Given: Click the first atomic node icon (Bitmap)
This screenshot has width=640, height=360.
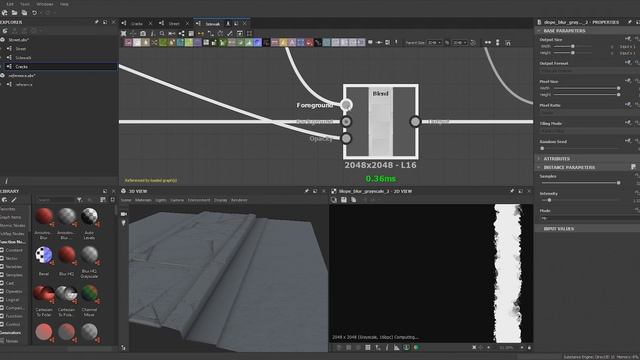Looking at the screenshot, I should (x=128, y=42).
